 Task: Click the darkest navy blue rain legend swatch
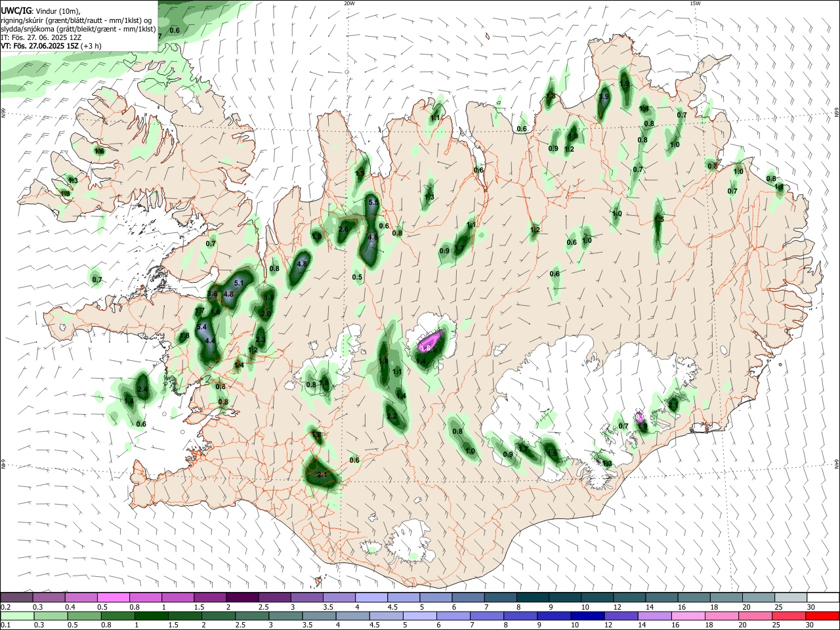tap(586, 616)
